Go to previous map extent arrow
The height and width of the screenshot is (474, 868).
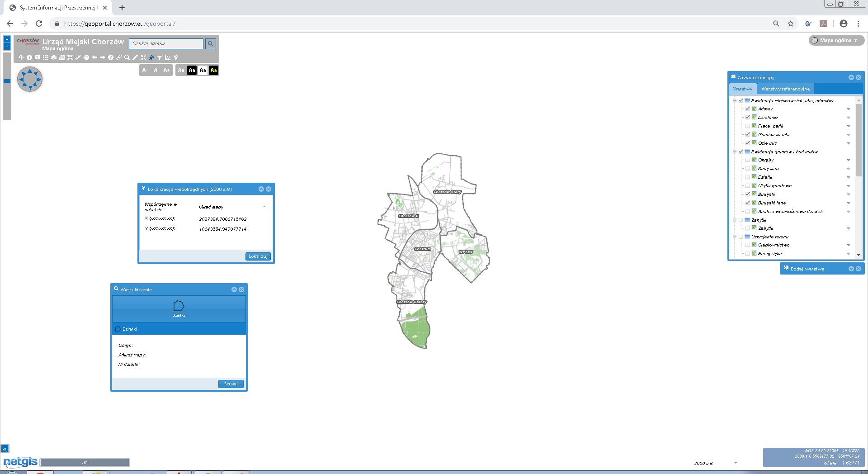[94, 57]
